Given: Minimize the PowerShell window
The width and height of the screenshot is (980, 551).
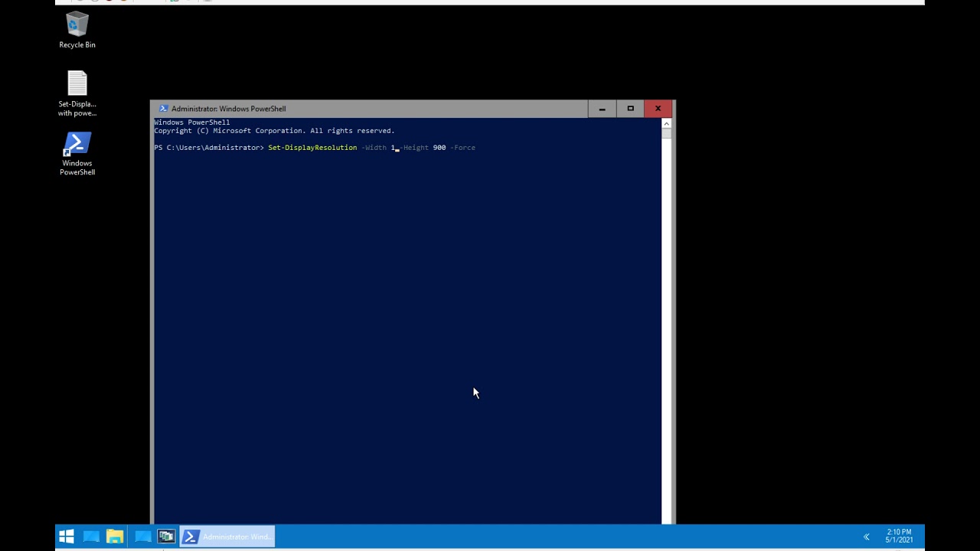Looking at the screenshot, I should pyautogui.click(x=602, y=109).
